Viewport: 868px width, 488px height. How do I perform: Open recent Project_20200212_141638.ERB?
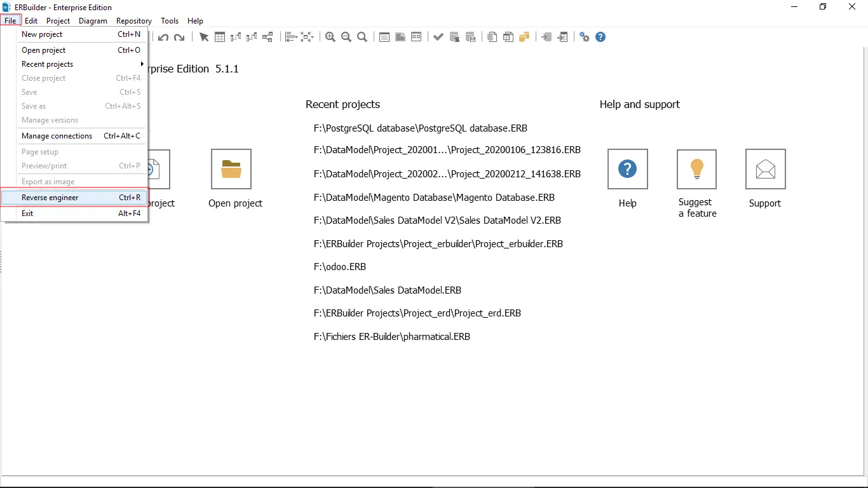[447, 174]
